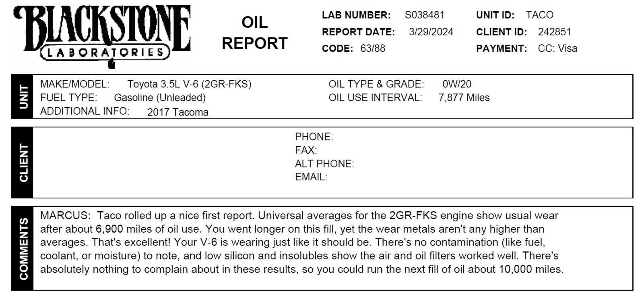Click the vertical CLIENT section label

tap(23, 163)
